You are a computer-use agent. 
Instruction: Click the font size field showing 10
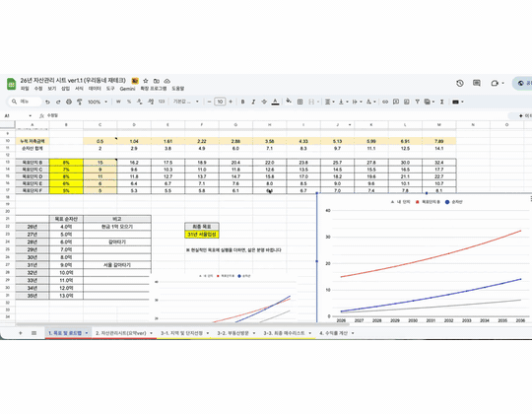tap(220, 102)
